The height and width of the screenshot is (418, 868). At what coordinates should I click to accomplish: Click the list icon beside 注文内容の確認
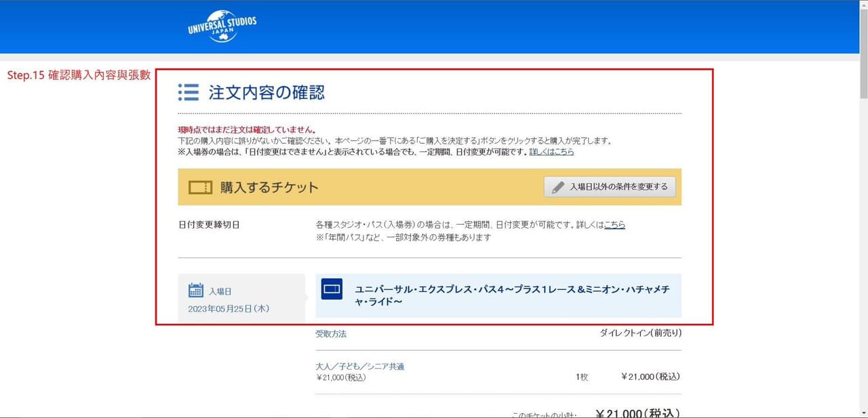(189, 92)
